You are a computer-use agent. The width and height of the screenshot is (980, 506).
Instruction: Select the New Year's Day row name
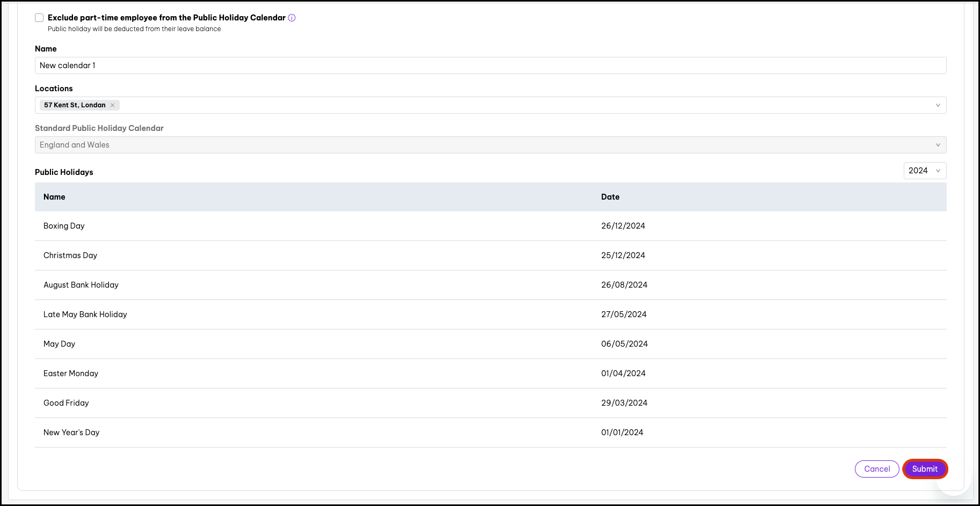click(x=71, y=432)
